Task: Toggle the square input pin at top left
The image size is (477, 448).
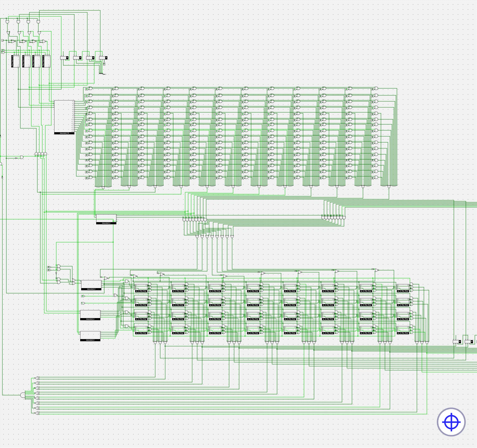Action: (2, 40)
